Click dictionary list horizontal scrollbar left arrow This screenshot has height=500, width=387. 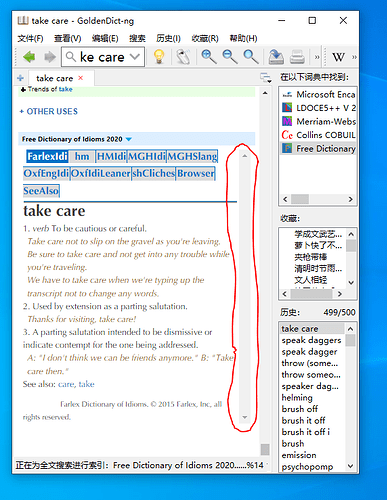pyautogui.click(x=285, y=199)
